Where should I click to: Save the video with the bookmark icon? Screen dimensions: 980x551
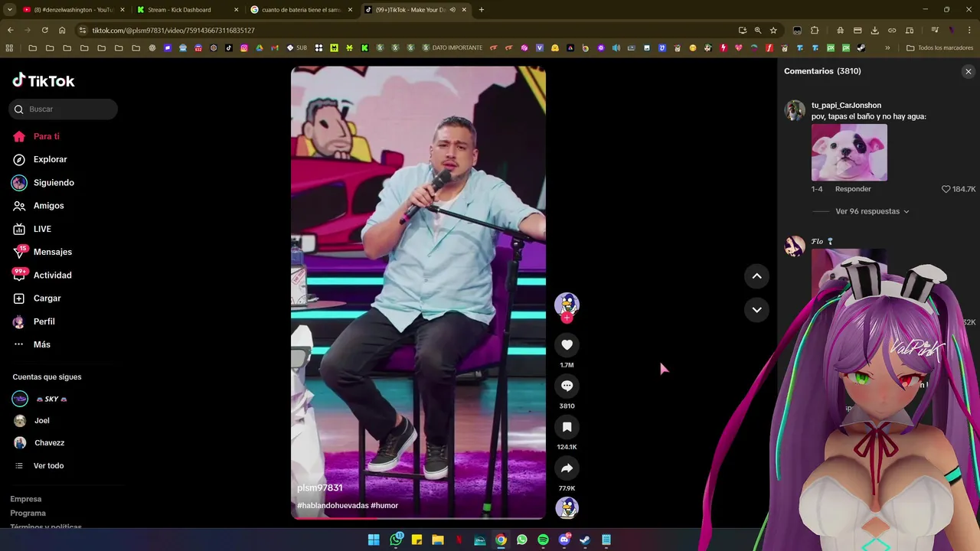567,427
